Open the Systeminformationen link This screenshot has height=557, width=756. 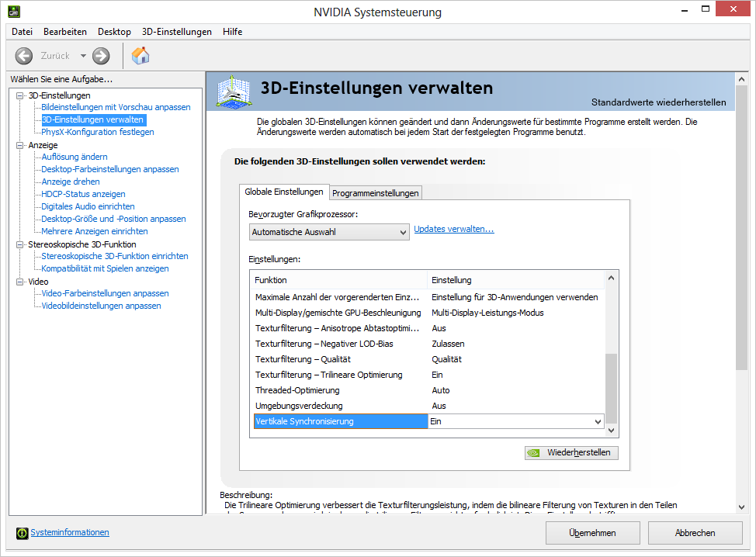click(70, 532)
